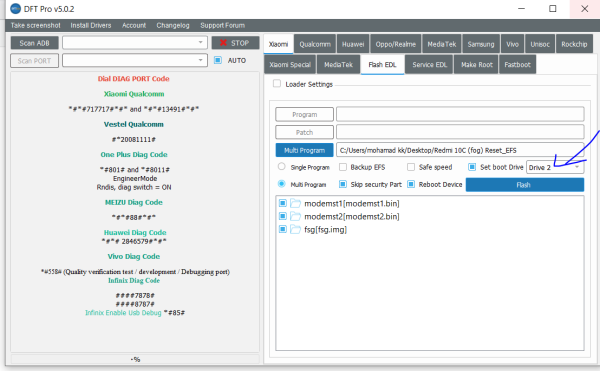
Task: Click the Dial DIAG PORT Code heading
Action: (x=134, y=78)
